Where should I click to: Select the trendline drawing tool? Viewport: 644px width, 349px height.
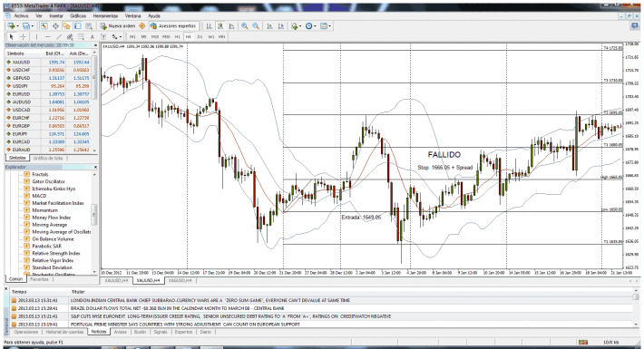point(59,36)
